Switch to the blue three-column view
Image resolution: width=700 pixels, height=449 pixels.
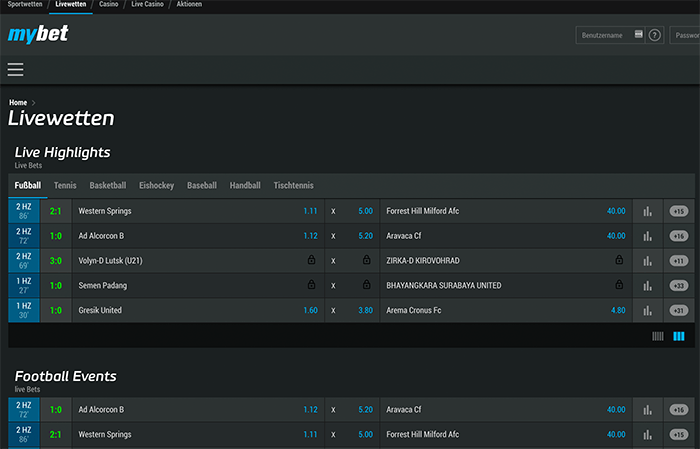click(x=679, y=337)
